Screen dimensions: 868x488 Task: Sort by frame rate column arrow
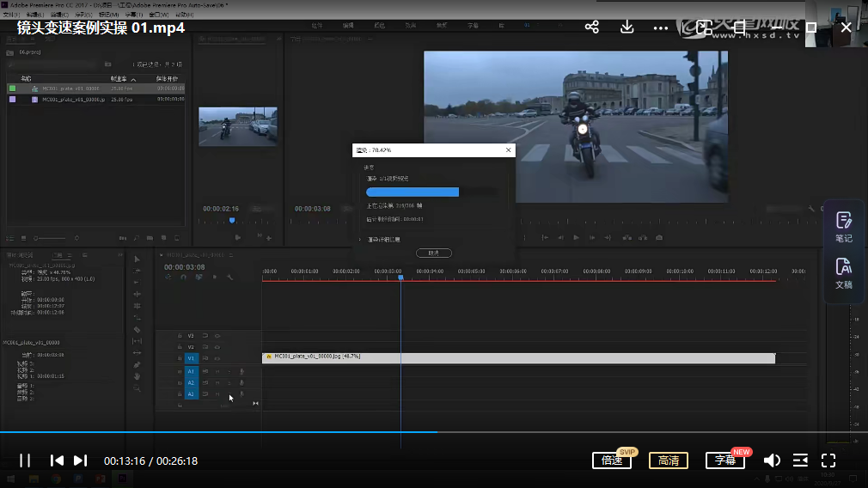coord(133,80)
